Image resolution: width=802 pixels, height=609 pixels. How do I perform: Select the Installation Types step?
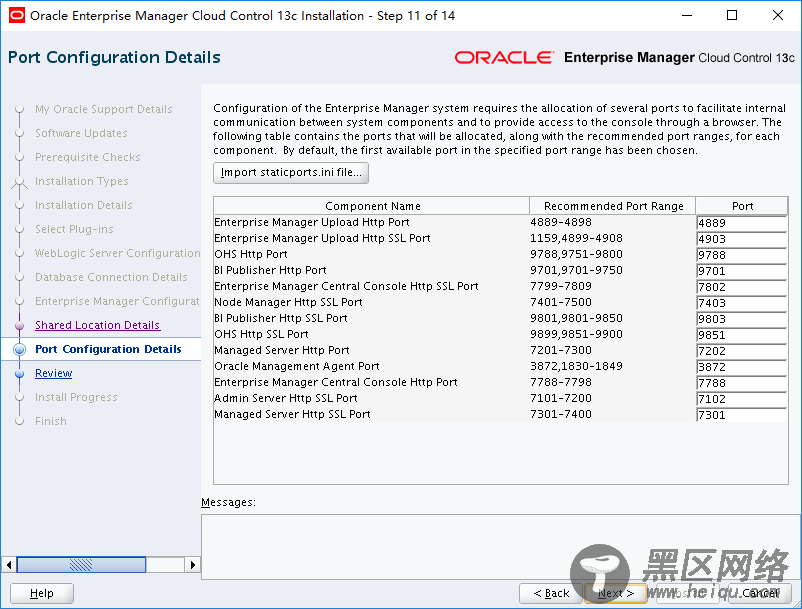(x=82, y=182)
